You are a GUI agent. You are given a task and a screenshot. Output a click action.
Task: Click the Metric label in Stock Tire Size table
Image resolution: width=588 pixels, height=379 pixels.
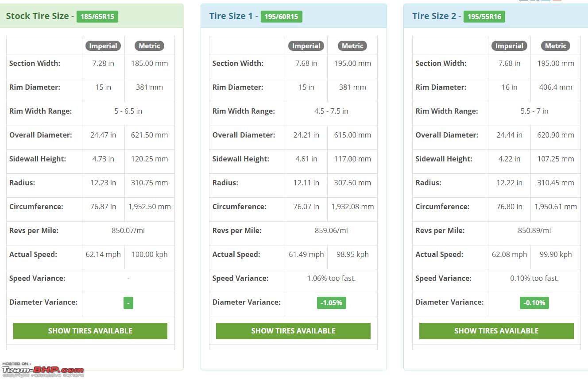(x=150, y=46)
